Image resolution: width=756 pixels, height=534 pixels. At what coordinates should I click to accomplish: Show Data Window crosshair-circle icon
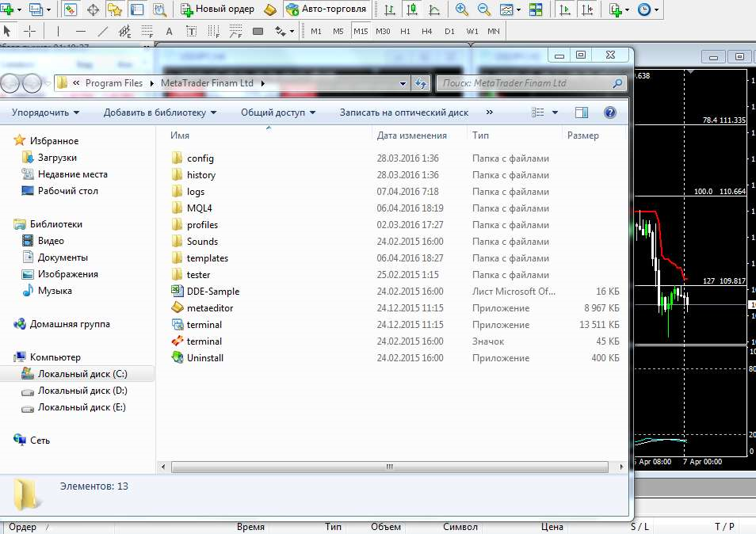coord(93,9)
